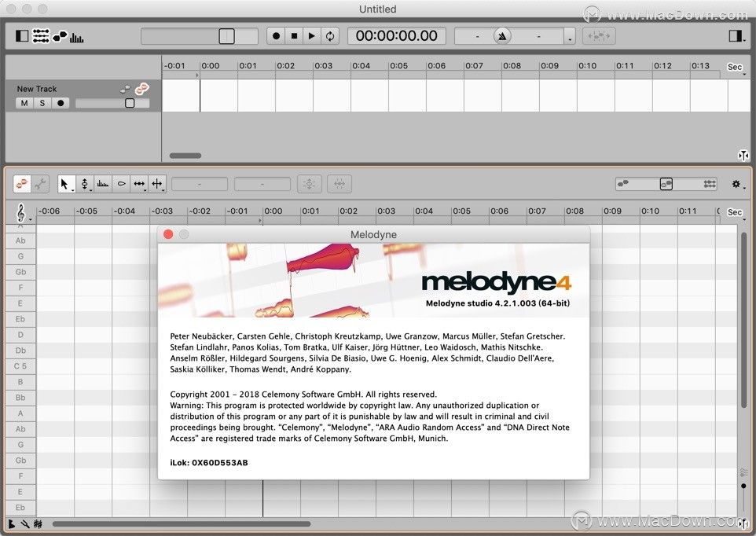Select the Formant tool
Image resolution: width=756 pixels, height=536 pixels.
pyautogui.click(x=103, y=184)
